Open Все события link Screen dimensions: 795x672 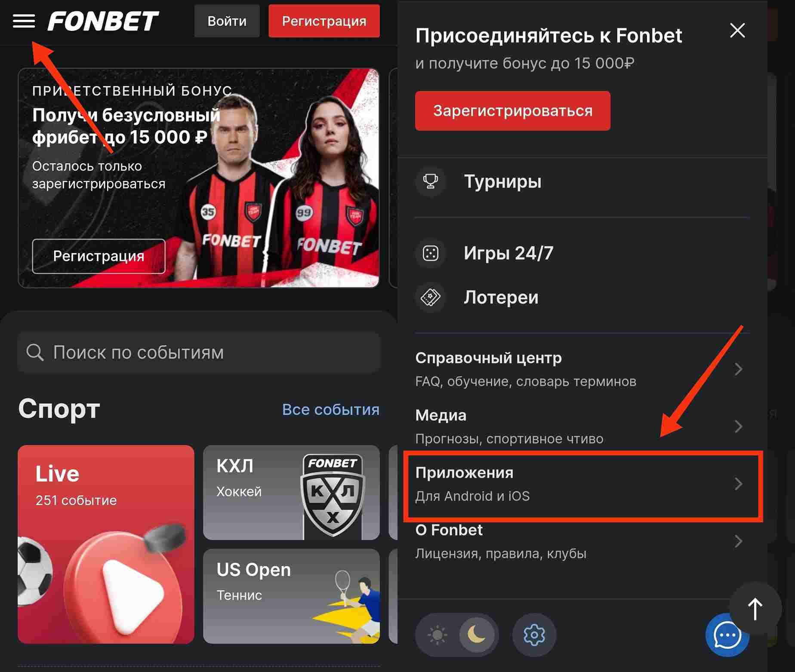click(x=330, y=409)
